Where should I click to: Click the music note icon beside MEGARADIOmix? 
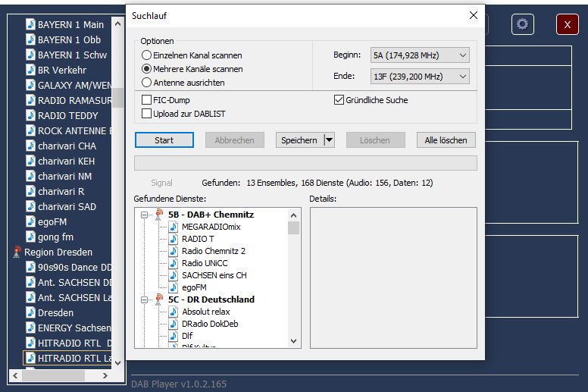(x=174, y=227)
